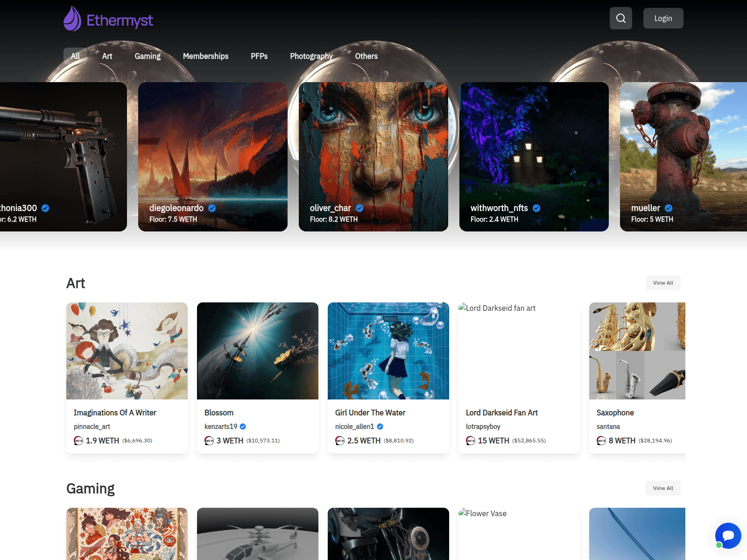Screen dimensions: 747x560
Task: Open the Imaginations Of A Writer artwork image
Action: tap(127, 351)
